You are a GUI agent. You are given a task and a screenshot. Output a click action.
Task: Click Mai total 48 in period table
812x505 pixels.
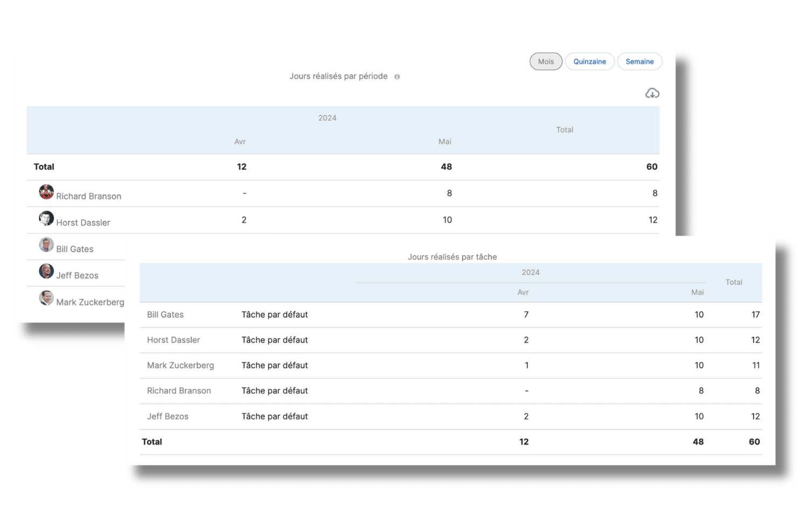446,167
